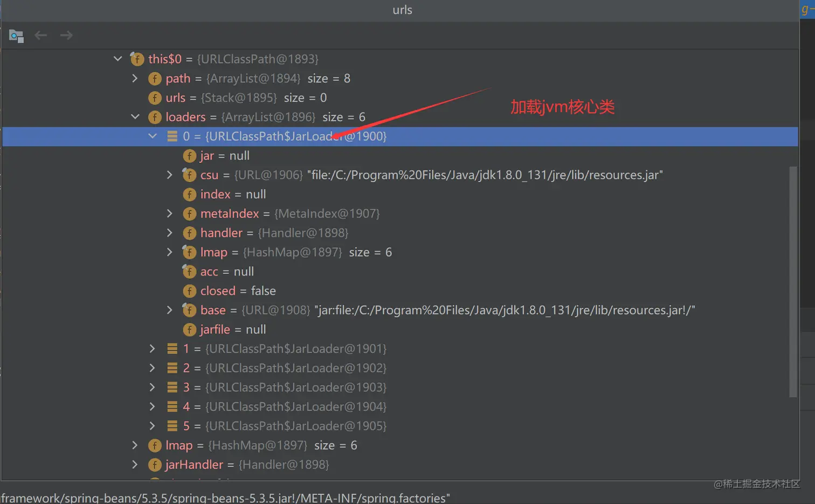Click field icon beside jarfile = null
The height and width of the screenshot is (504, 815).
[189, 329]
